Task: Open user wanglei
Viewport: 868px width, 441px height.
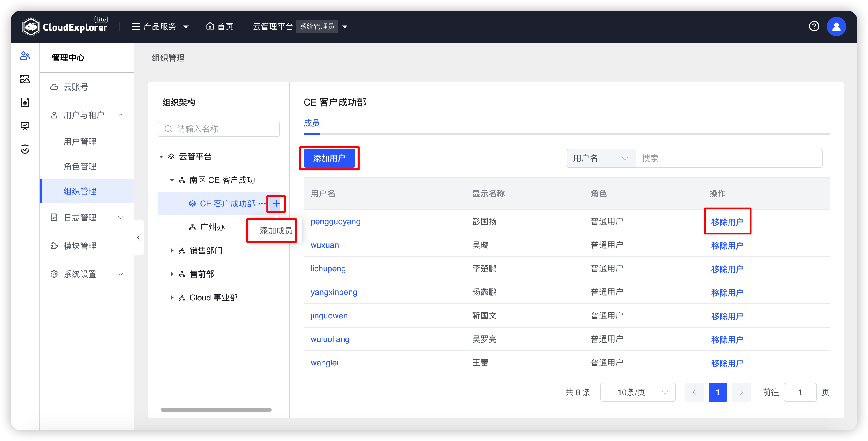Action: tap(325, 363)
